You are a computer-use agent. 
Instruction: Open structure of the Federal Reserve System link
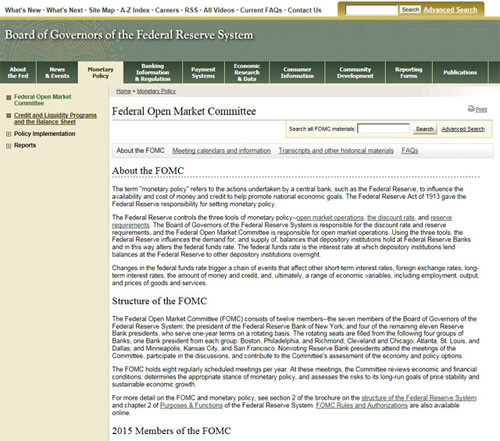(419, 398)
